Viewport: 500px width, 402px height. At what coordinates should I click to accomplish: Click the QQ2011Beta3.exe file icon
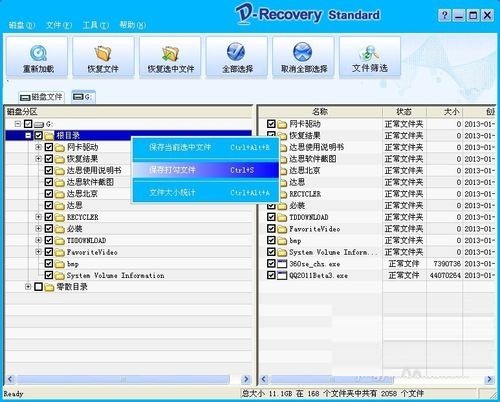pos(282,276)
